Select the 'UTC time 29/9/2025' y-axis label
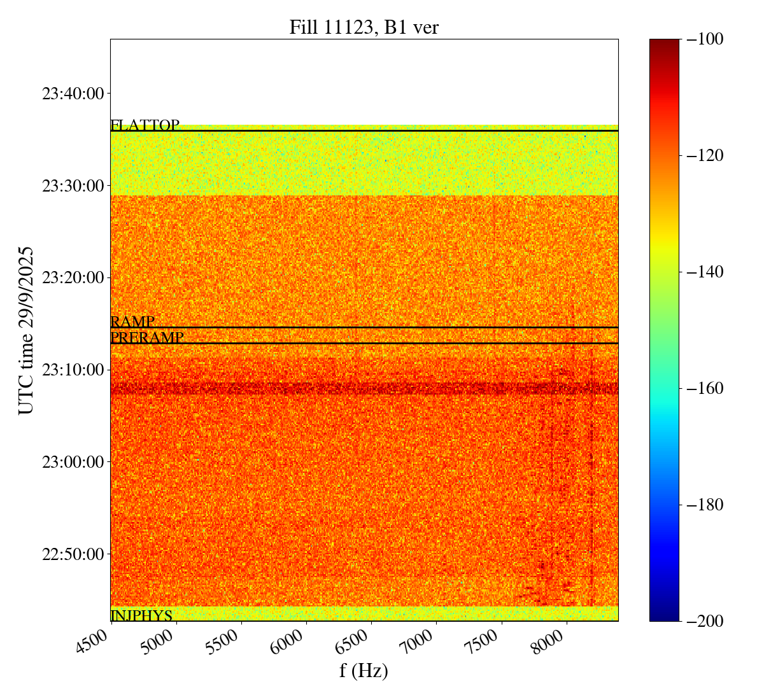 pos(26,330)
